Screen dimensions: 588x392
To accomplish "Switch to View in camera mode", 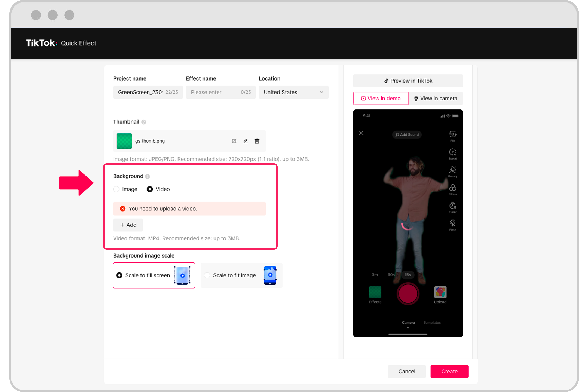I will [x=435, y=99].
